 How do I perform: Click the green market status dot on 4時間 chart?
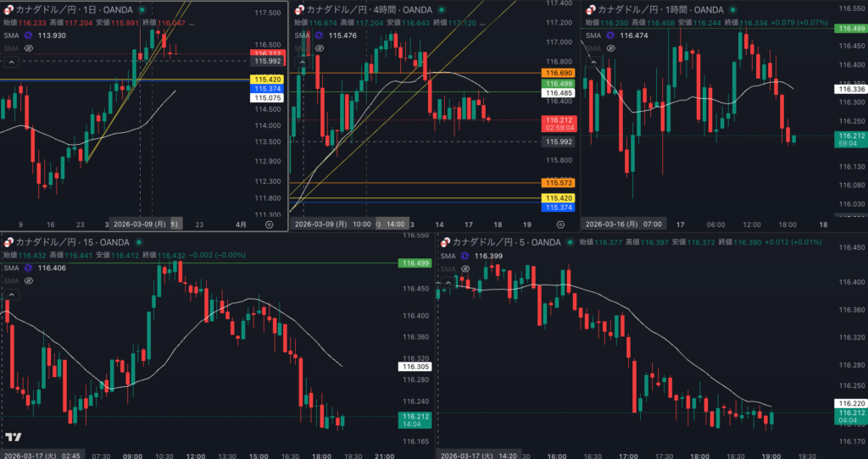[x=441, y=10]
